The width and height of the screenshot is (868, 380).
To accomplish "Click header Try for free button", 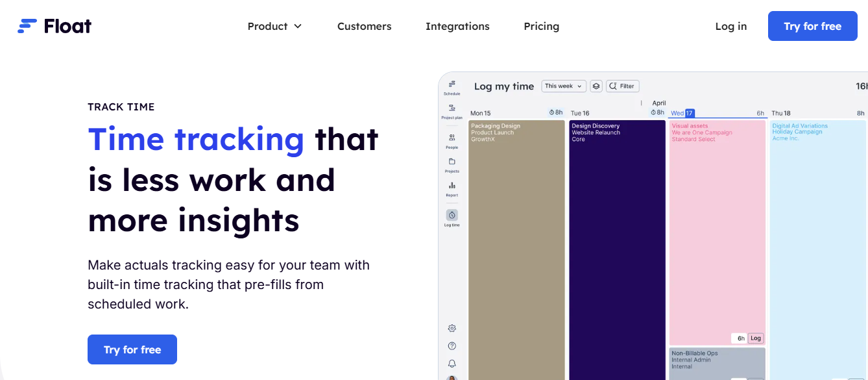I will point(813,26).
